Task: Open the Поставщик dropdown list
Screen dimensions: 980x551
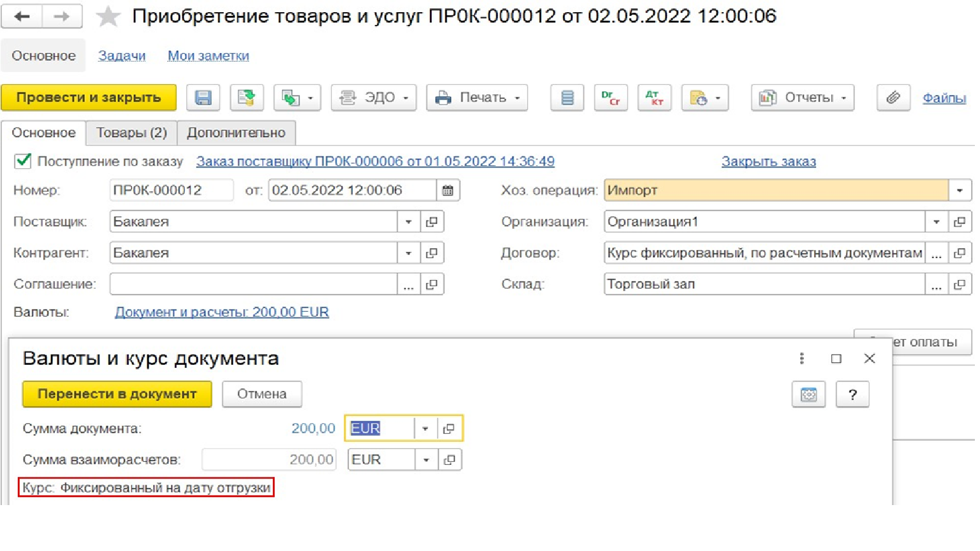Action: [408, 222]
